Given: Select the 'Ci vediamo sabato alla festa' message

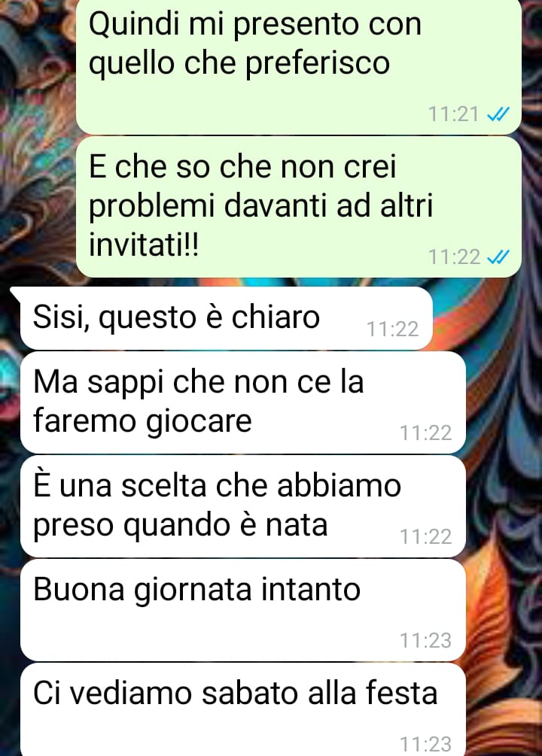Looking at the screenshot, I should [242, 709].
